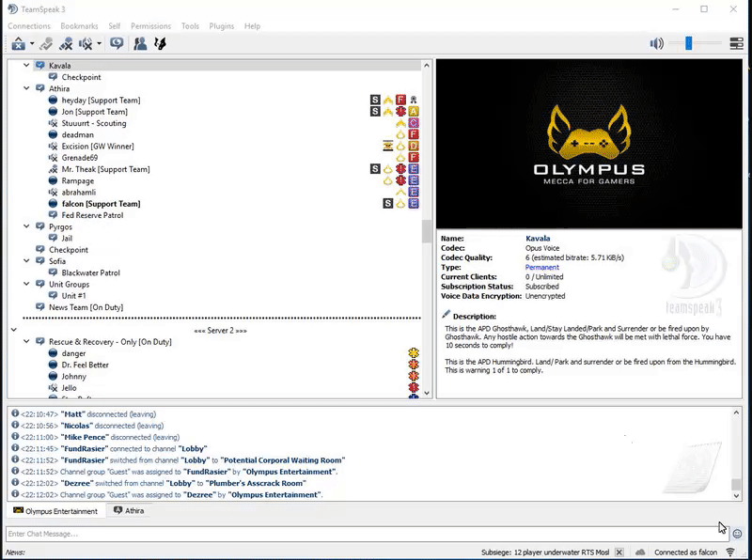Image resolution: width=752 pixels, height=560 pixels.
Task: Open the layout options icon at top right
Action: pos(736,43)
